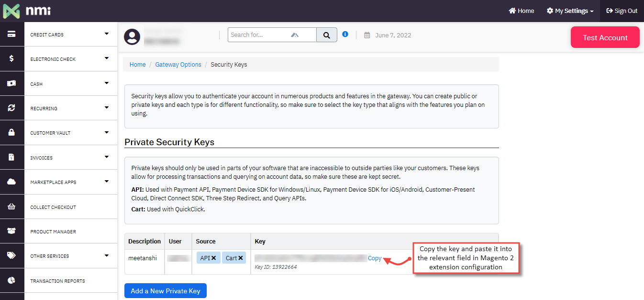The width and height of the screenshot is (644, 300).
Task: Open Gateway Options from the breadcrumb
Action: pos(178,64)
